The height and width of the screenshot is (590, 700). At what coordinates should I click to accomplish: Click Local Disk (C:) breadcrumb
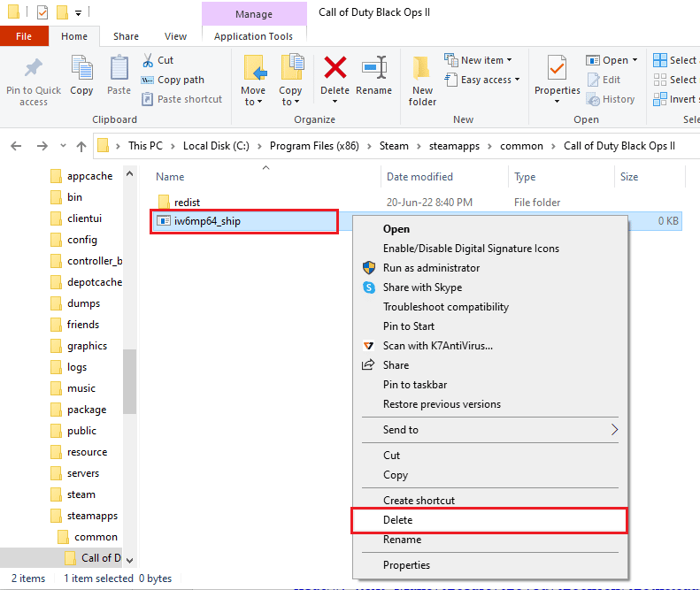[x=216, y=146]
